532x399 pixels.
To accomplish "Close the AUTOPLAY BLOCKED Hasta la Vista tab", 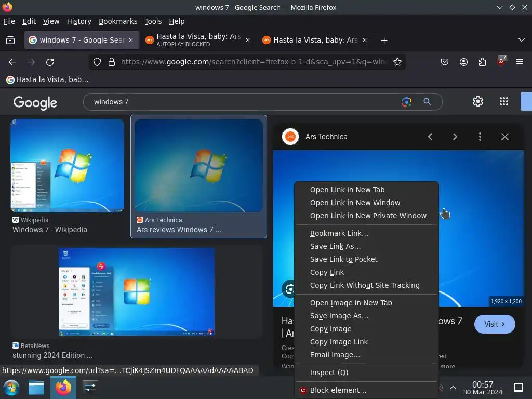I will click(x=248, y=40).
